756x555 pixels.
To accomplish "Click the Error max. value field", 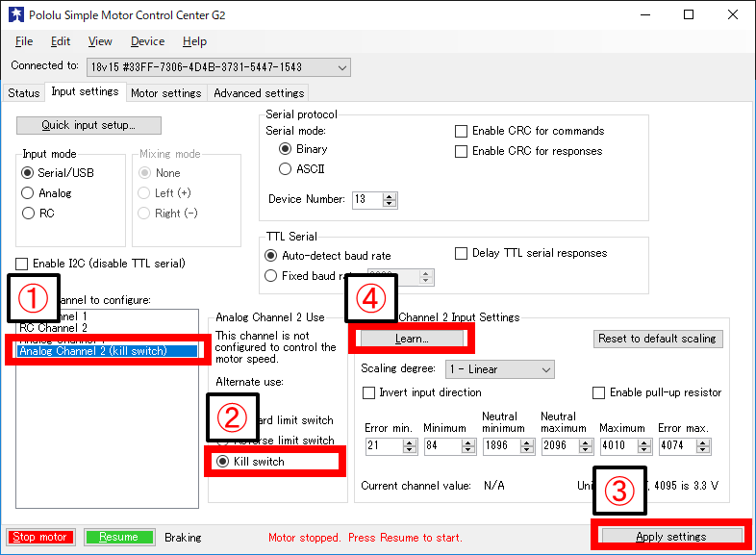I will [x=678, y=446].
